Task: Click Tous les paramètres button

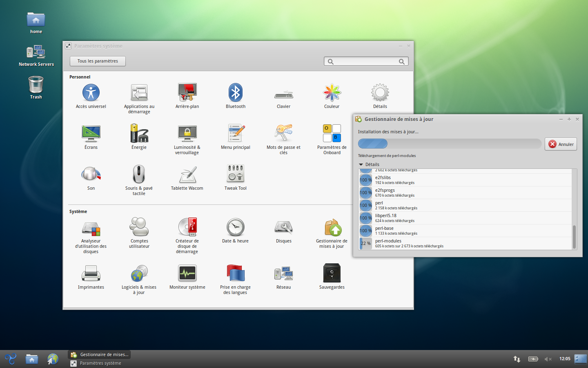Action: pos(98,61)
